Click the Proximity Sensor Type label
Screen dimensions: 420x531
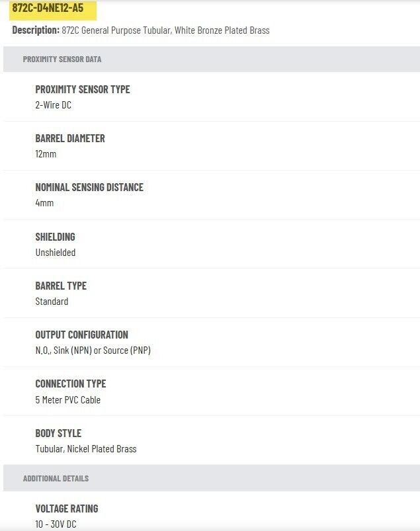pyautogui.click(x=83, y=89)
